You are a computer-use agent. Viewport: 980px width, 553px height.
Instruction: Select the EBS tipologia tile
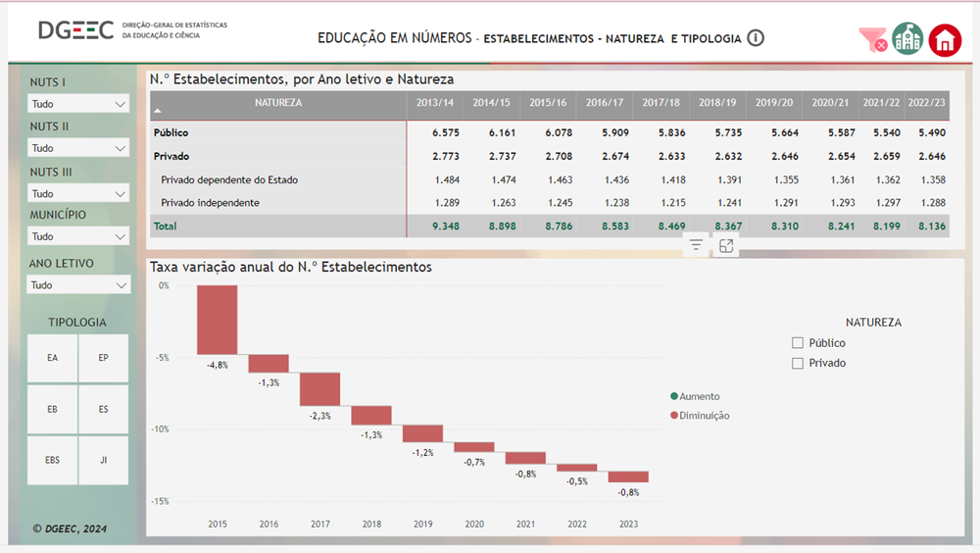point(53,460)
